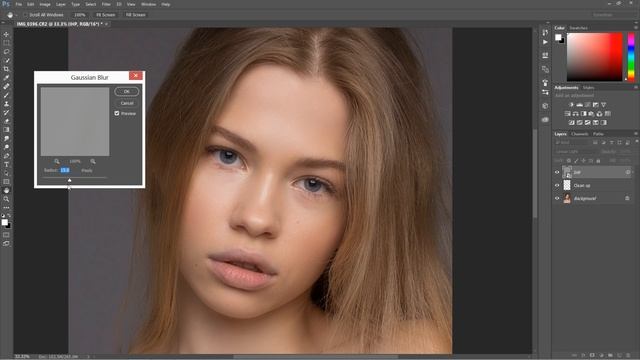This screenshot has height=360, width=640.
Task: Swap foreground and background colors
Action: click(9, 216)
